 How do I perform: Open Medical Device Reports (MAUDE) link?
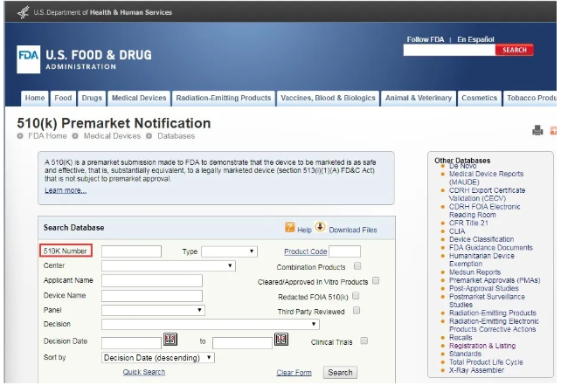(486, 178)
